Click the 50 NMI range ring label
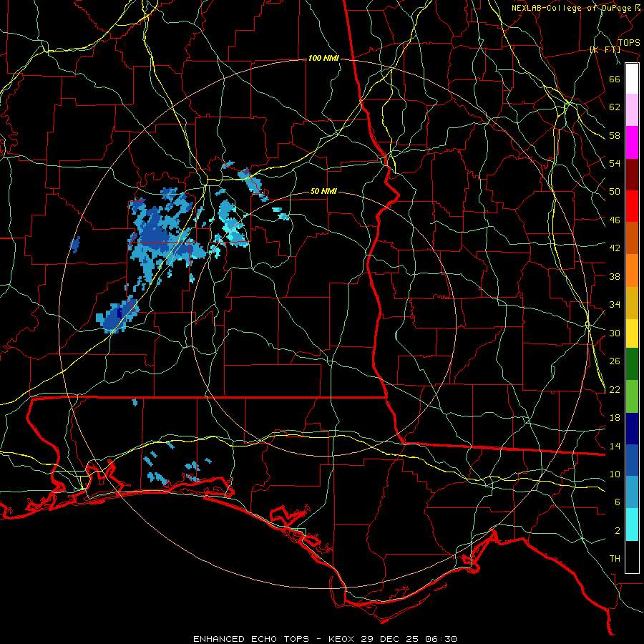 (x=323, y=191)
